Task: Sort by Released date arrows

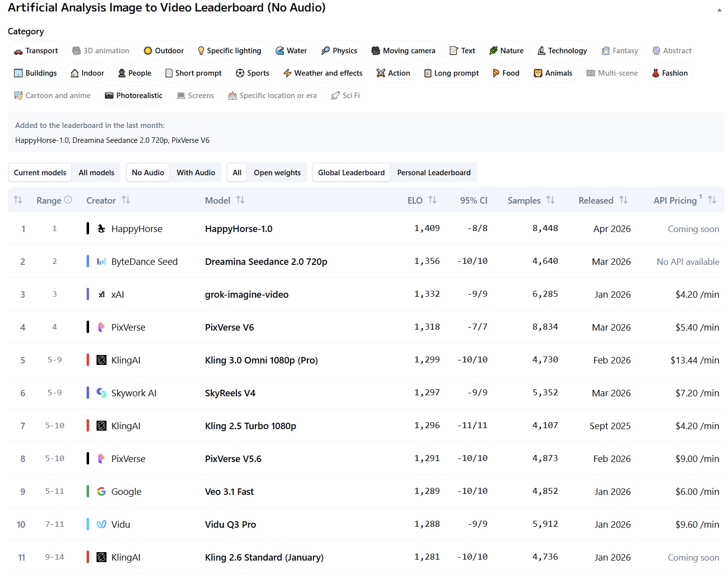Action: pyautogui.click(x=624, y=200)
